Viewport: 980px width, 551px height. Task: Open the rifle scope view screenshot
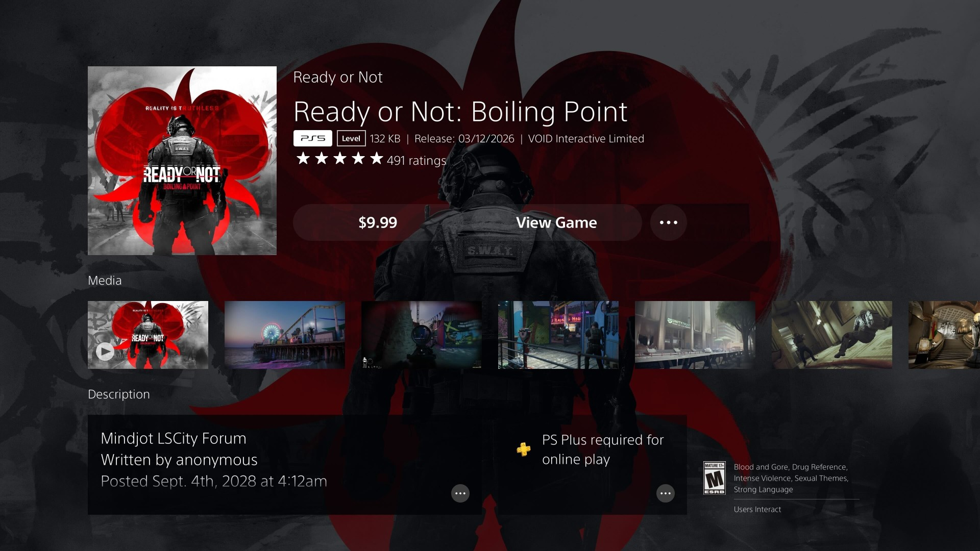(422, 335)
